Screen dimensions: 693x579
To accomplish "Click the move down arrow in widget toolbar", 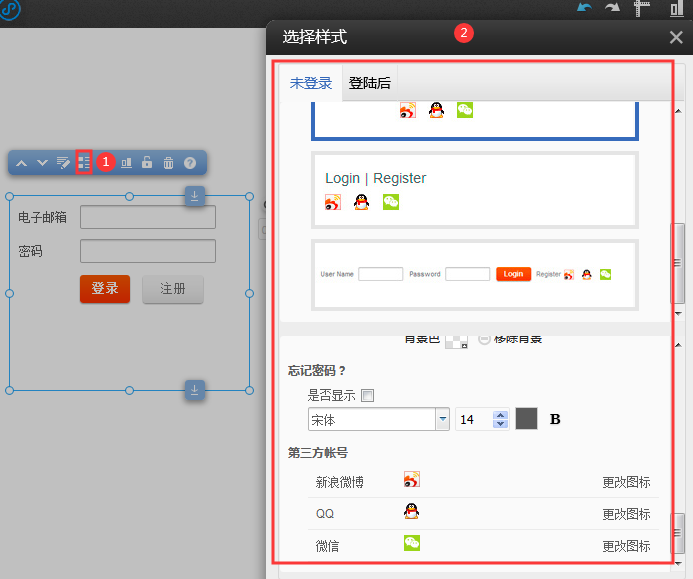I will (43, 163).
